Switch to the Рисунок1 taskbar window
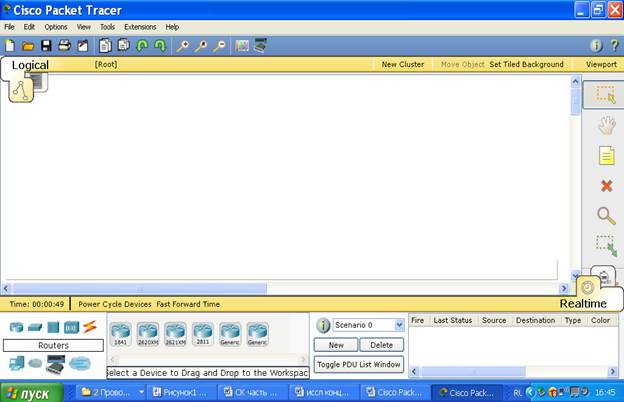 181,393
